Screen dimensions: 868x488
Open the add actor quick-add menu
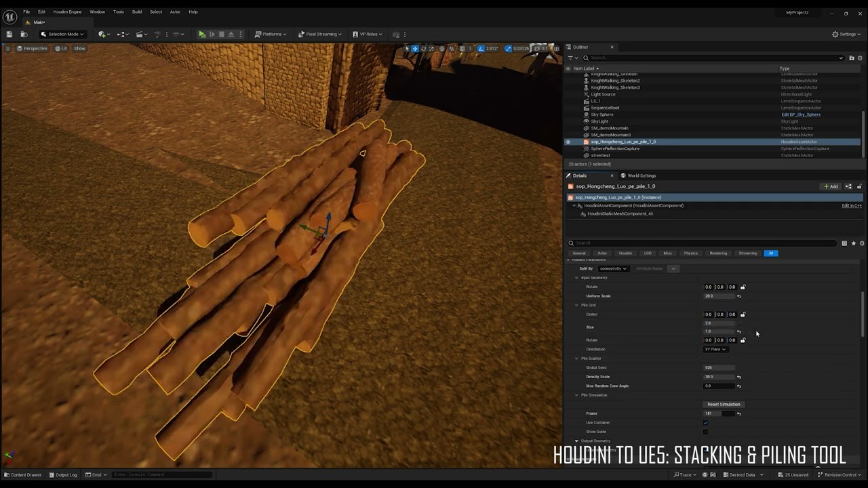104,34
